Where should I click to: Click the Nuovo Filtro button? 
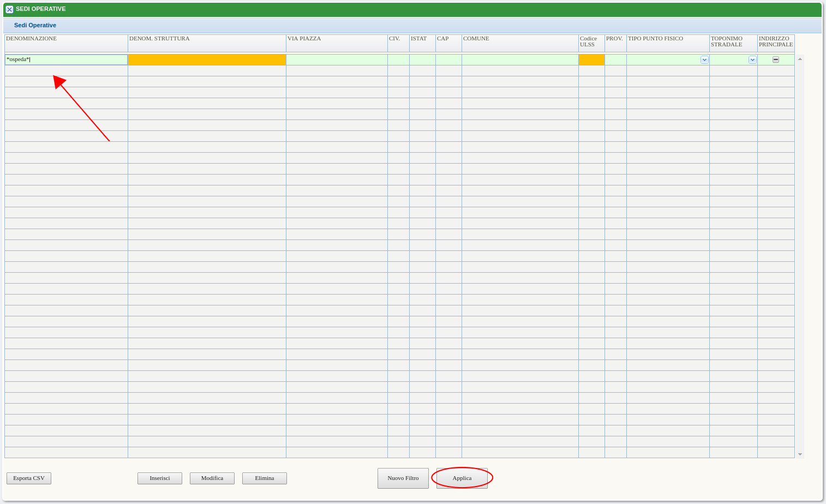coord(403,478)
